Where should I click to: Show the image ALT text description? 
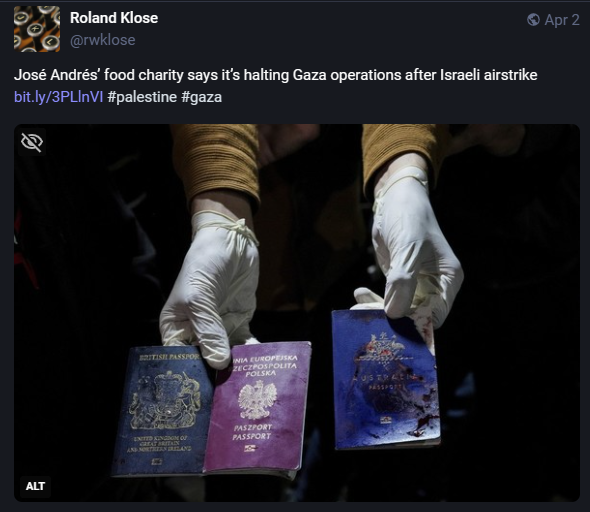[x=35, y=486]
